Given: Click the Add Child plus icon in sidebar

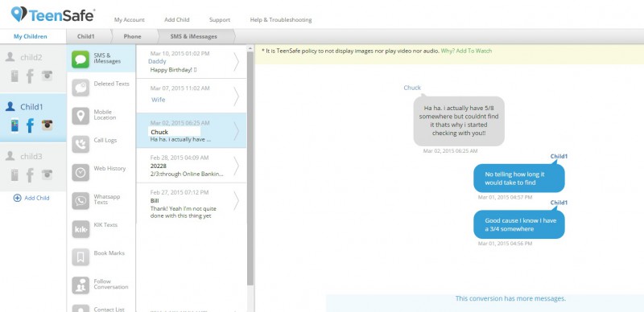Looking at the screenshot, I should point(17,198).
